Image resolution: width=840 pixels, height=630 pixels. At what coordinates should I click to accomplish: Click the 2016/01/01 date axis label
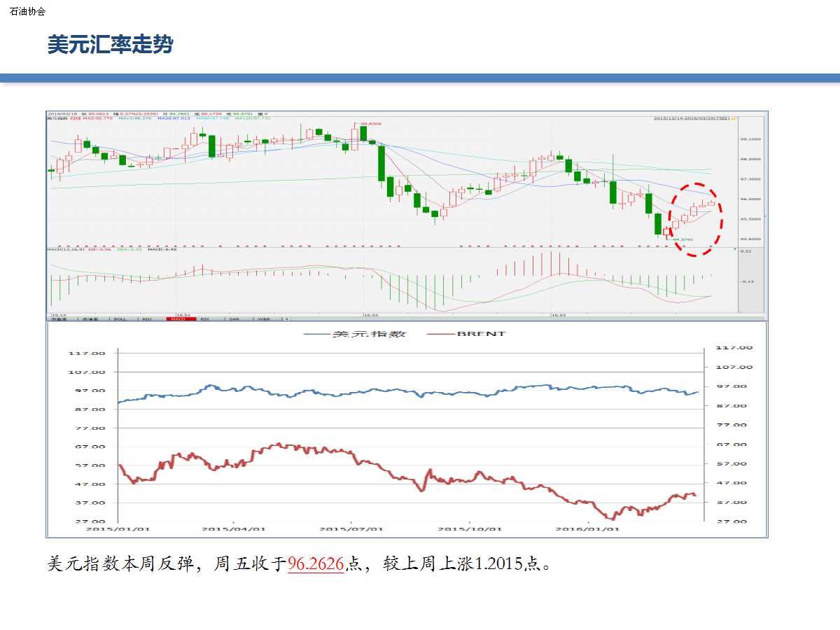pos(587,530)
